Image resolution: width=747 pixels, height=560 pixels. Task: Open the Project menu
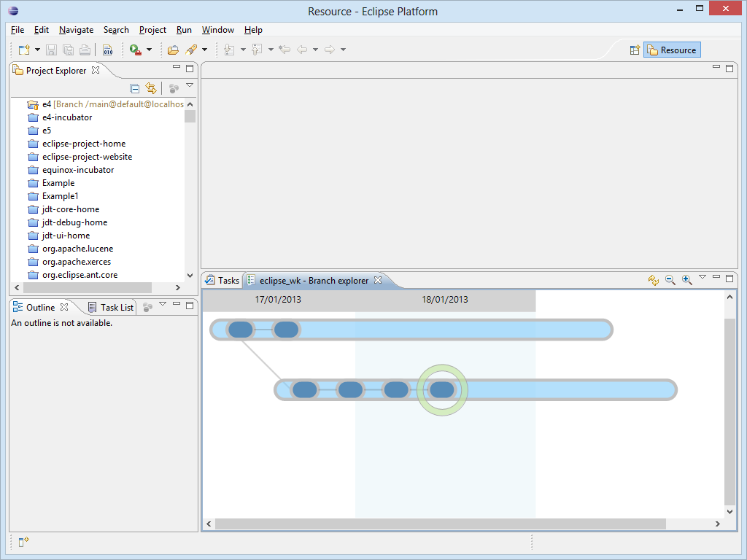pyautogui.click(x=152, y=29)
